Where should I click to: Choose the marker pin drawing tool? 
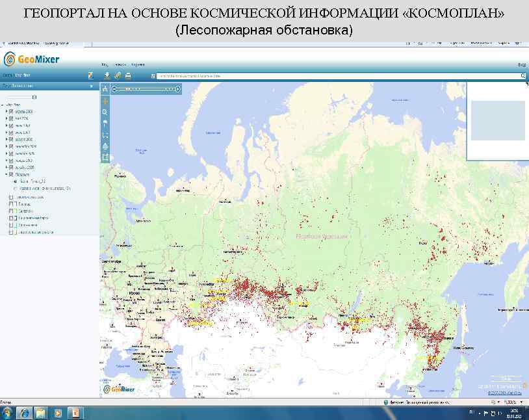[x=105, y=124]
